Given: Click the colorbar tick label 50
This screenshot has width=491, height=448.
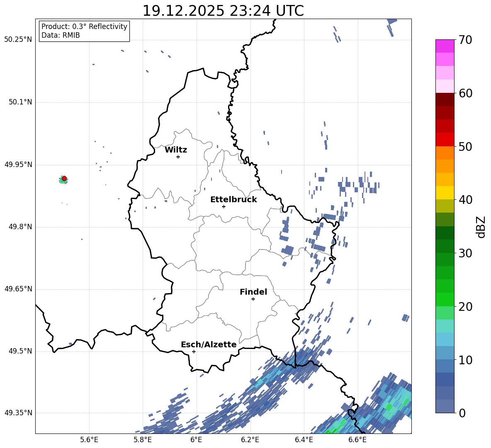Looking at the screenshot, I should click(466, 147).
